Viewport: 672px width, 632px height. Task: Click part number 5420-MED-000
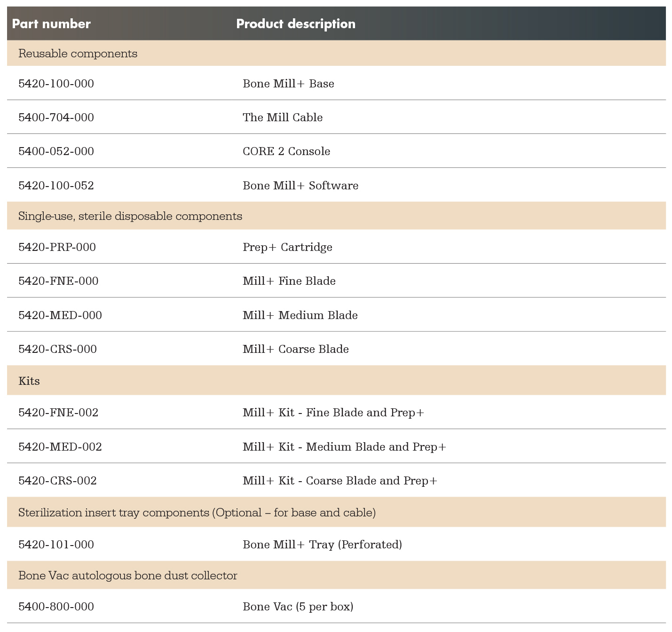coord(60,315)
